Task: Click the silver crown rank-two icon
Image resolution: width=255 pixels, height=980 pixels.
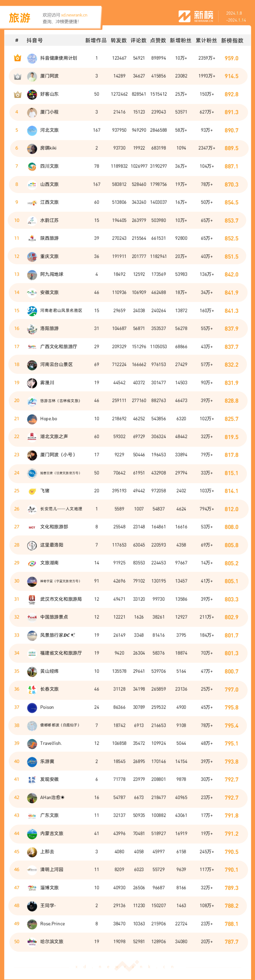Action: click(17, 76)
